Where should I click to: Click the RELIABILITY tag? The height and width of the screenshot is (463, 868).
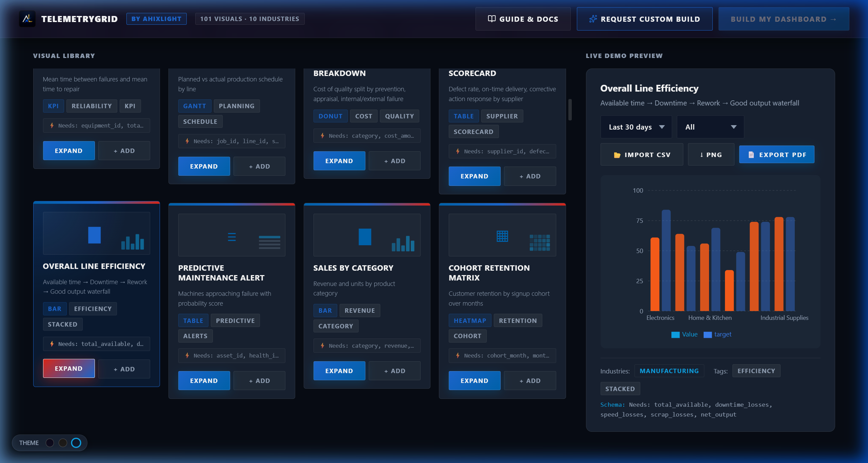pyautogui.click(x=92, y=106)
